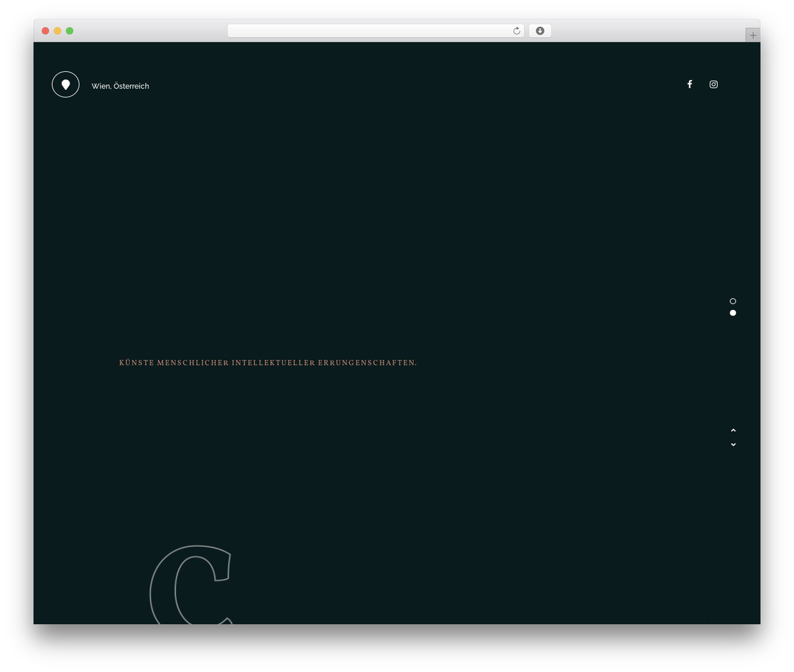Reload the page with the refresh icon
This screenshot has width=794, height=672.
coord(516,31)
